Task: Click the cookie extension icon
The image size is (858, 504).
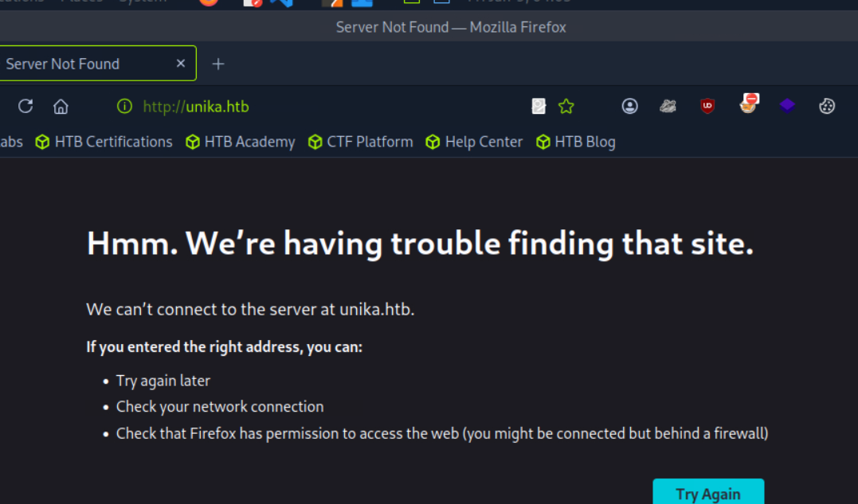Action: click(x=827, y=106)
